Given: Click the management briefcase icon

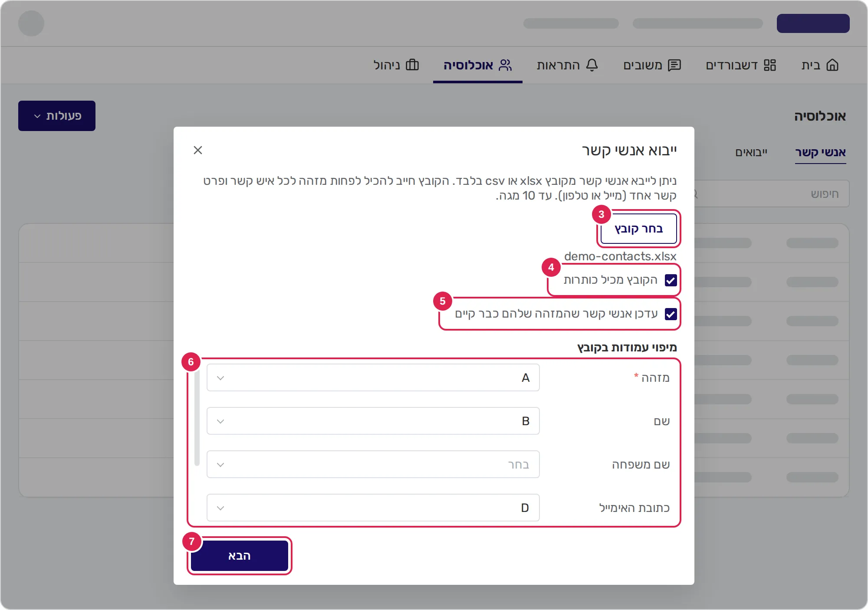Looking at the screenshot, I should (412, 65).
